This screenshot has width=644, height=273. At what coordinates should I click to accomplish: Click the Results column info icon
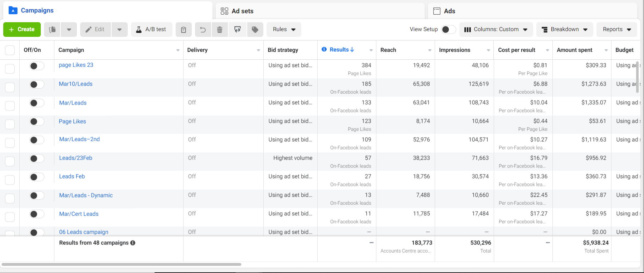click(324, 49)
